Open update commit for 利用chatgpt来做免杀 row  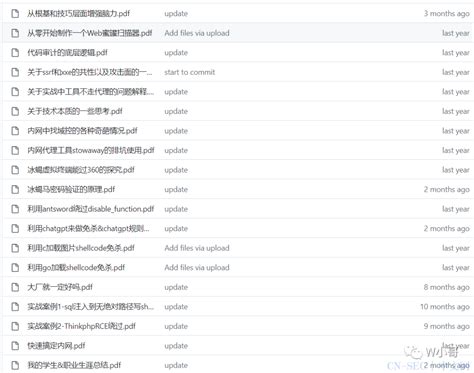pyautogui.click(x=176, y=228)
